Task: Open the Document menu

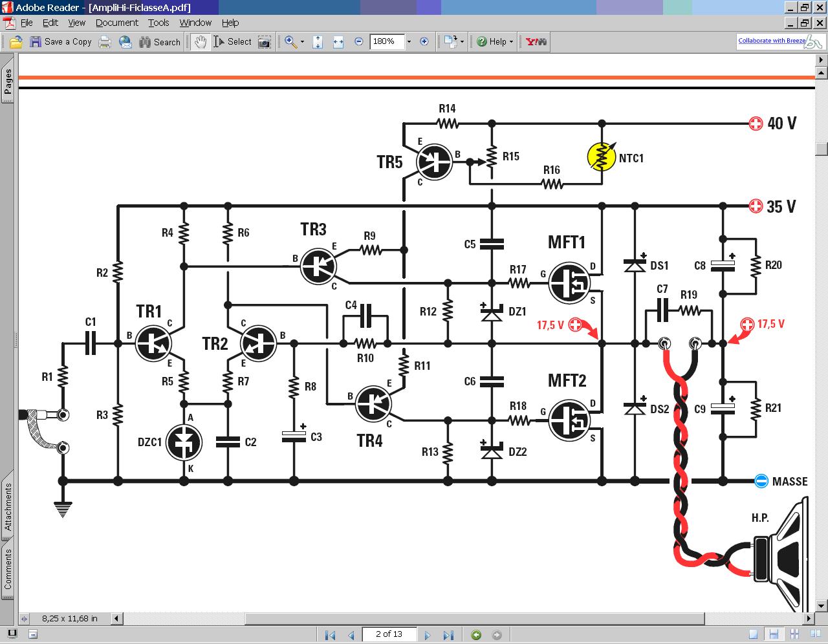Action: tap(116, 23)
